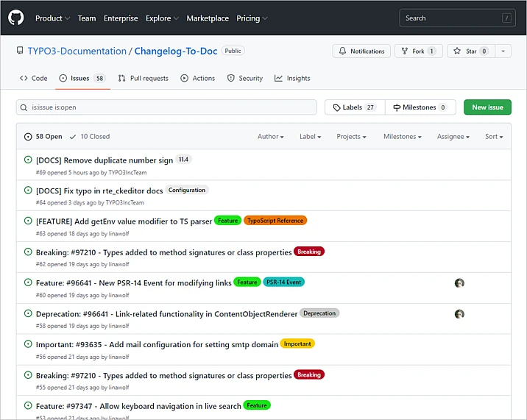Expand the Author filter dropdown
The height and width of the screenshot is (420, 527).
coord(270,136)
